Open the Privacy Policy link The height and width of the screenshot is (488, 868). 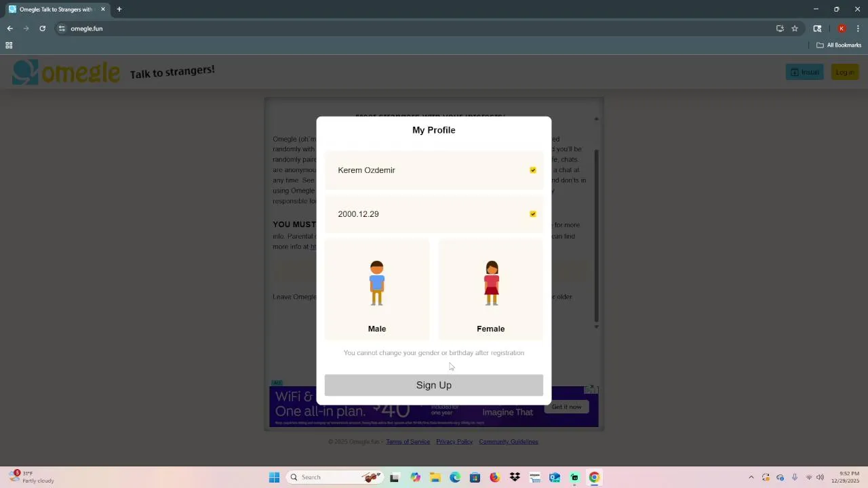coord(454,442)
